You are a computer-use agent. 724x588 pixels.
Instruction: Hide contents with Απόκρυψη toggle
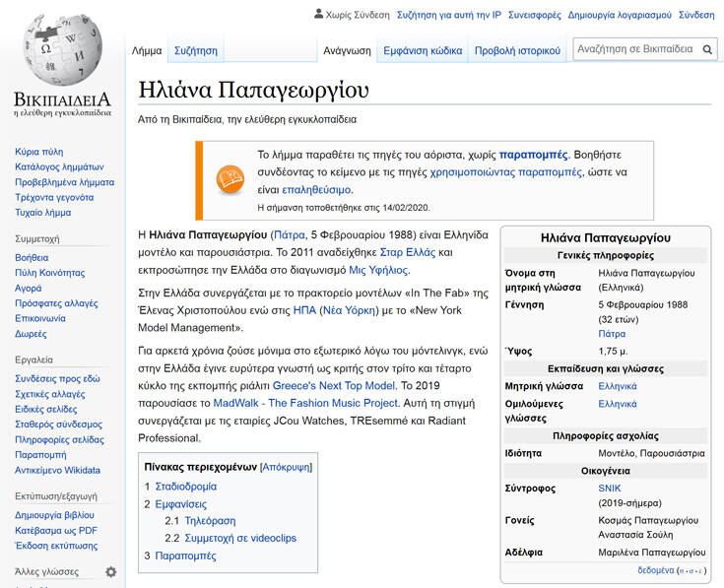click(287, 467)
